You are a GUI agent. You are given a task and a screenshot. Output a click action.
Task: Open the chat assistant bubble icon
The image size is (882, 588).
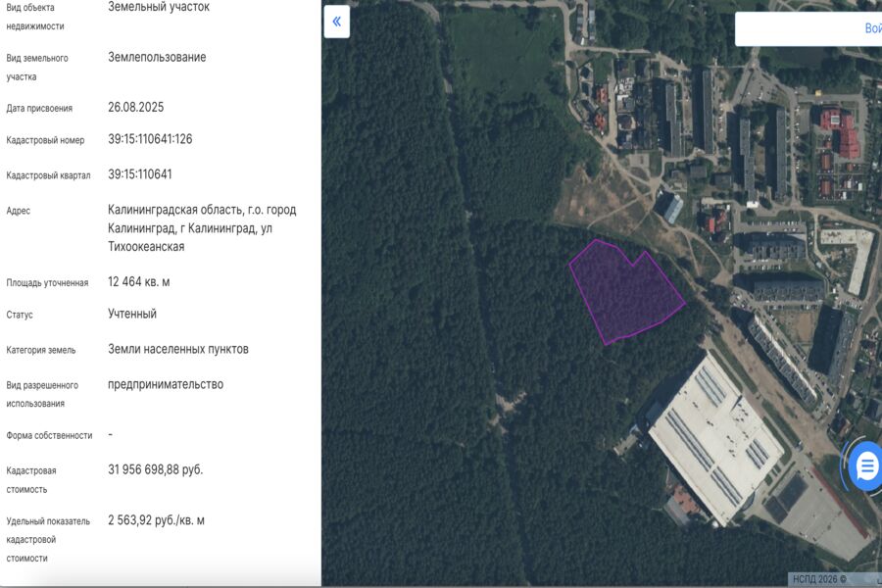pyautogui.click(x=866, y=466)
